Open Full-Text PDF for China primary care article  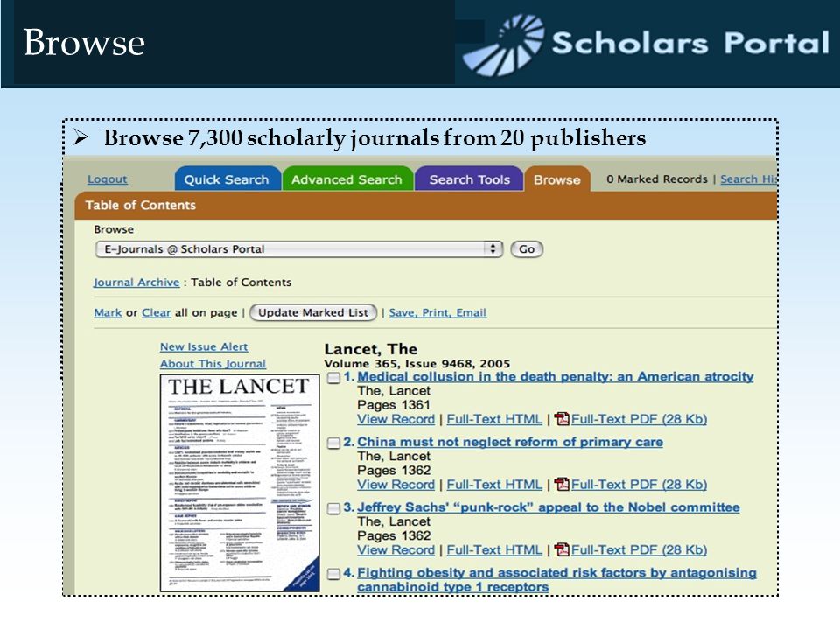click(x=639, y=484)
